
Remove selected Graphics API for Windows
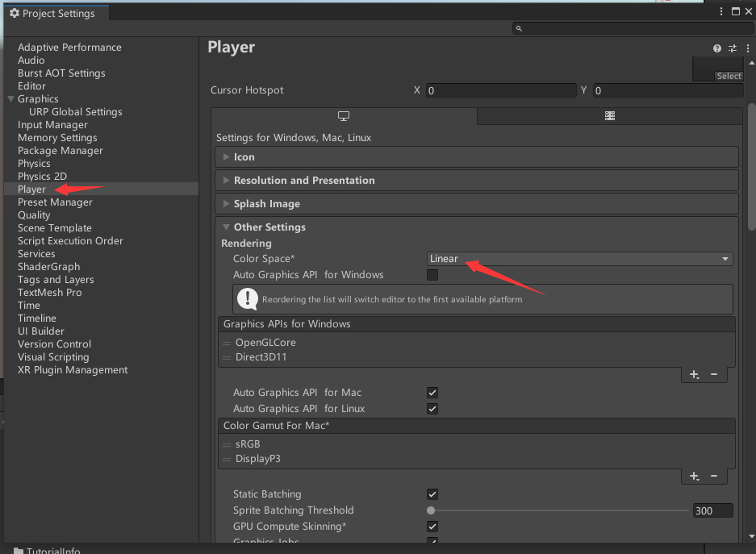click(x=714, y=375)
